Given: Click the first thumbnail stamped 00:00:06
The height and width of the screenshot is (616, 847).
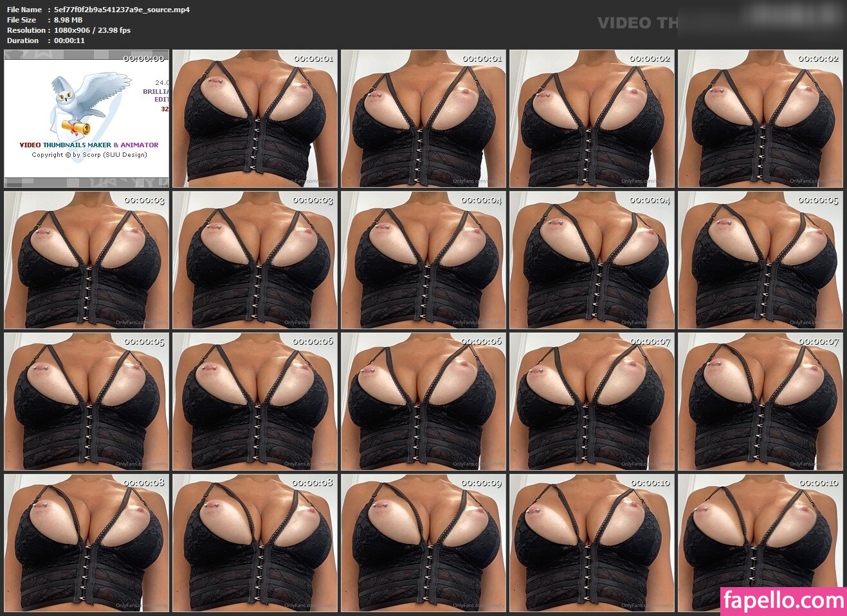Looking at the screenshot, I should [x=255, y=402].
